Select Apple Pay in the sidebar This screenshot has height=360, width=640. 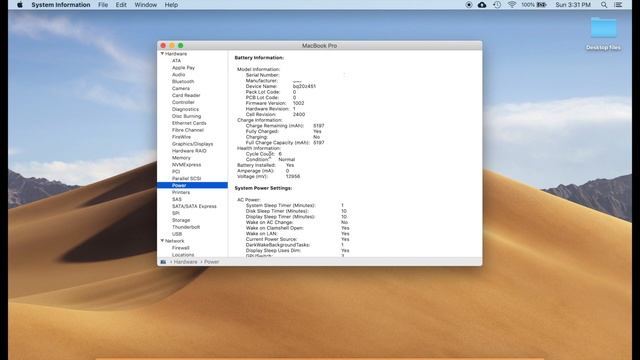pyautogui.click(x=183, y=68)
